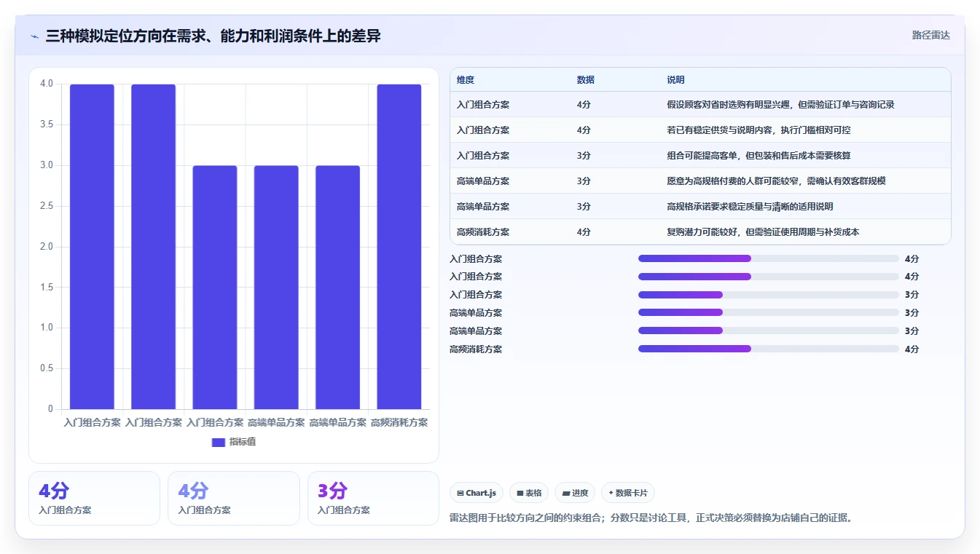
Task: Click the 4.0 y-axis tick label
Action: pos(47,84)
